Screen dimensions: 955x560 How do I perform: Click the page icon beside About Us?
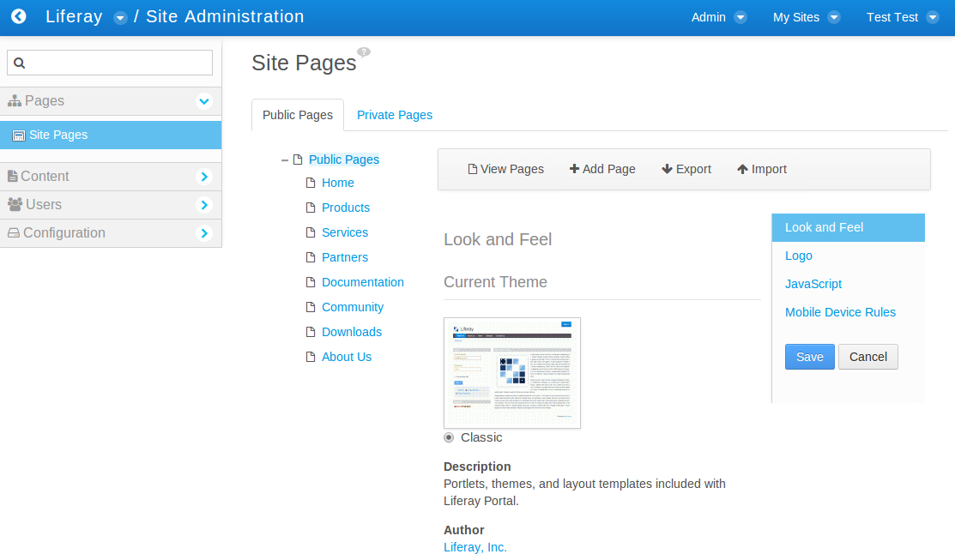tap(311, 357)
